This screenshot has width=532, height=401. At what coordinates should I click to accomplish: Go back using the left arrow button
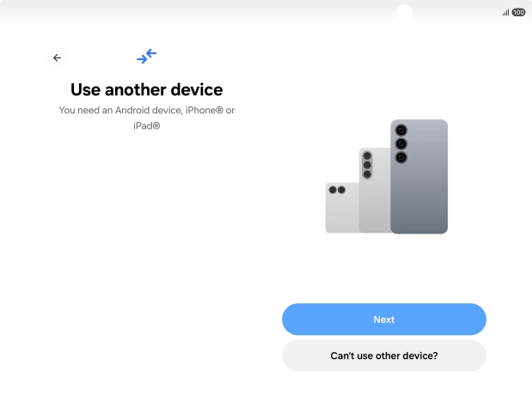pos(57,58)
